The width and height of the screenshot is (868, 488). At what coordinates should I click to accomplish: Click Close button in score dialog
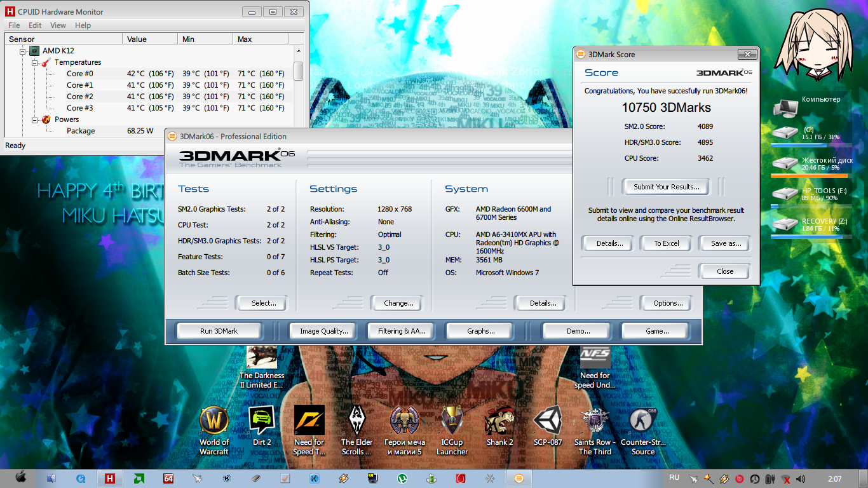point(724,271)
